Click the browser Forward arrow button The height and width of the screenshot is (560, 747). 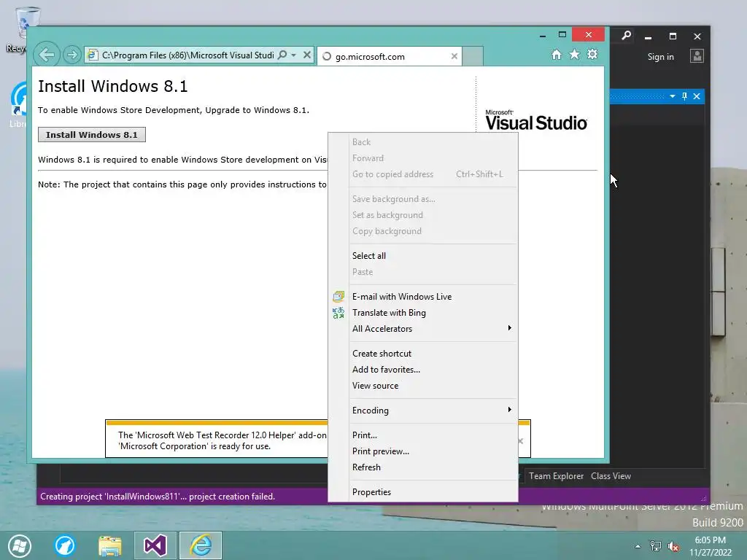[x=72, y=55]
